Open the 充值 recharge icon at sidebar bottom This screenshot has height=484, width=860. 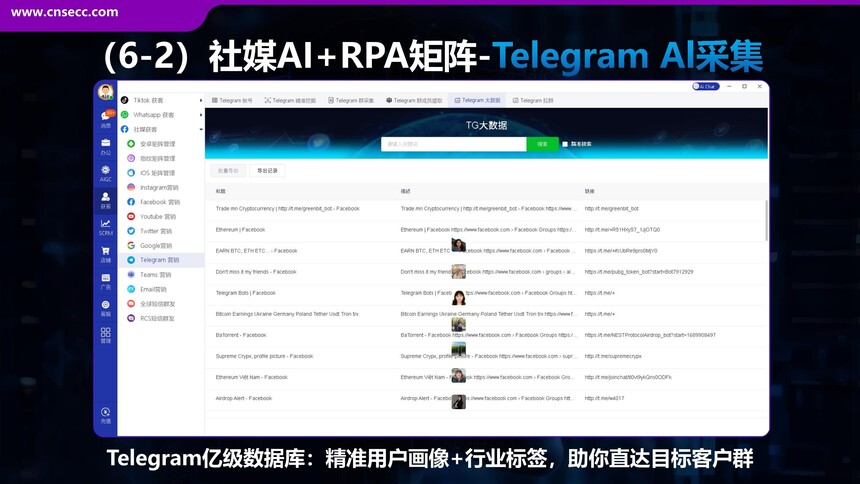(105, 415)
